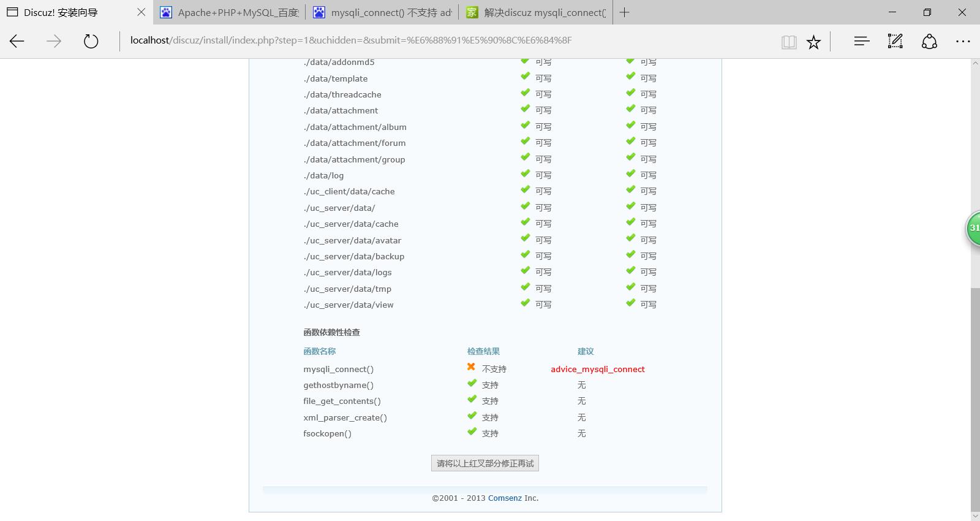This screenshot has width=980, height=521.
Task: Click ./uc_client/data/cache directory row
Action: pyautogui.click(x=349, y=191)
